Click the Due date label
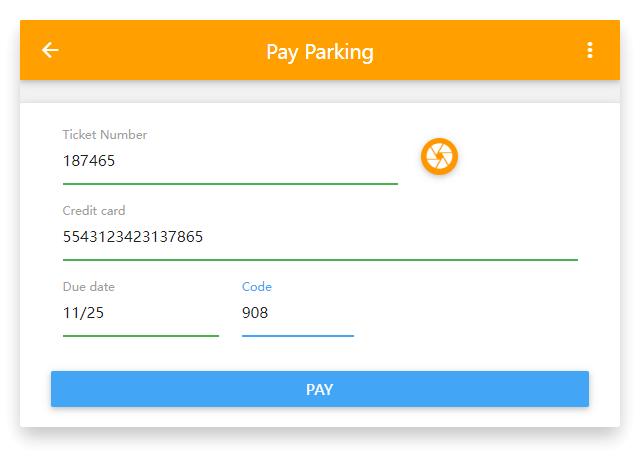 (x=89, y=287)
